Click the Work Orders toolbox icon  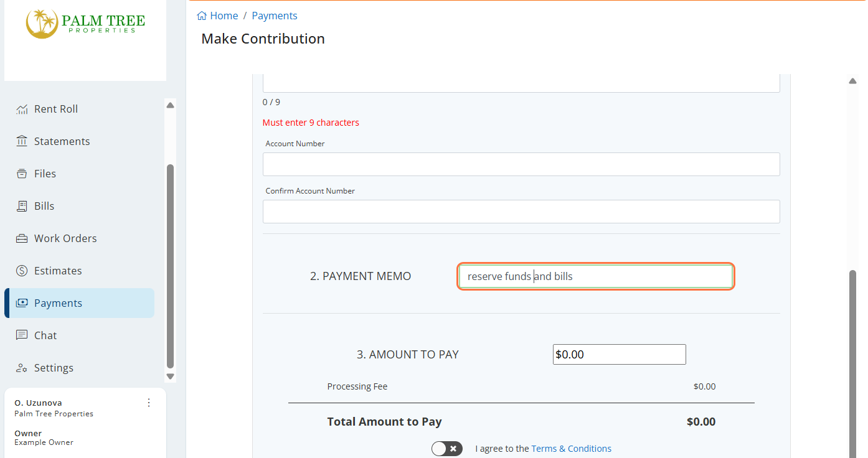click(22, 238)
